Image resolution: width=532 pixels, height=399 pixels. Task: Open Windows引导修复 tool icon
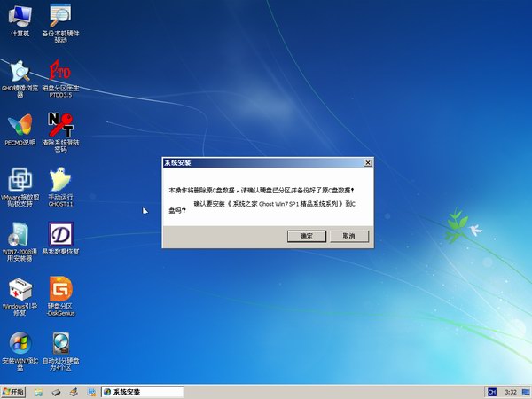20,290
